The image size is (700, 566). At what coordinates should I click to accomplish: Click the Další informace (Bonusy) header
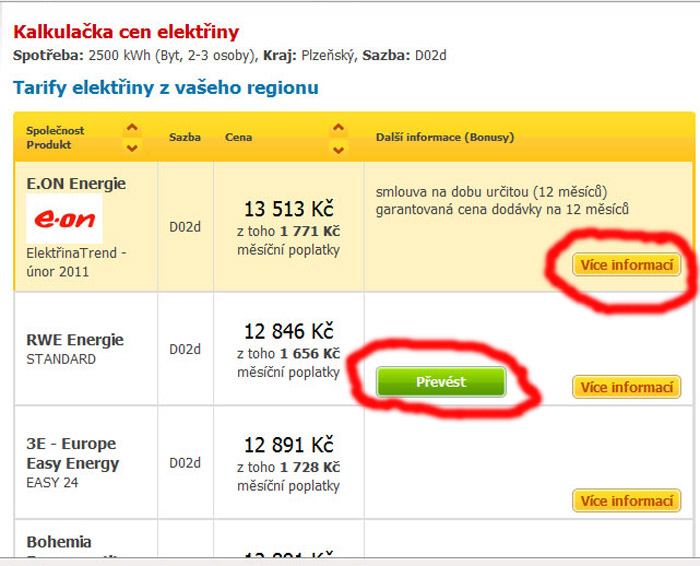point(445,137)
